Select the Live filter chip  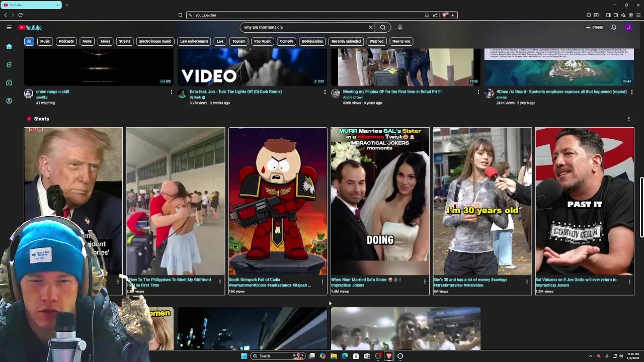[220, 41]
